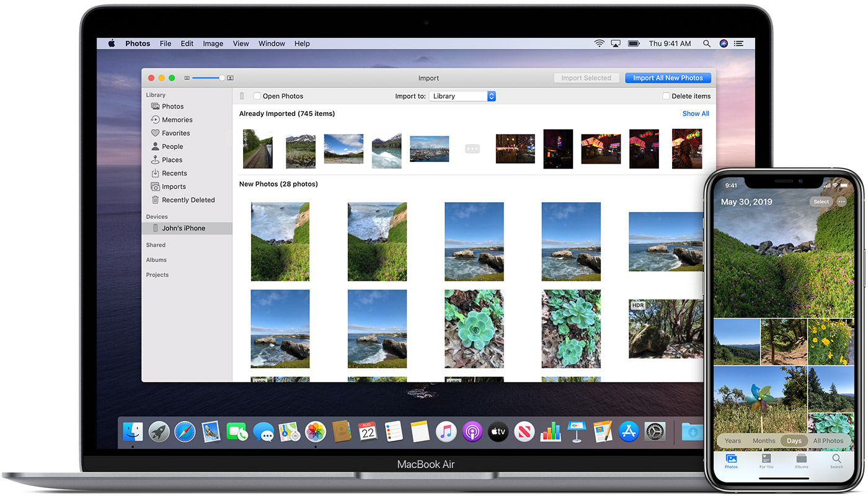This screenshot has height=501, width=868.
Task: View Recently Deleted photos
Action: pos(188,199)
